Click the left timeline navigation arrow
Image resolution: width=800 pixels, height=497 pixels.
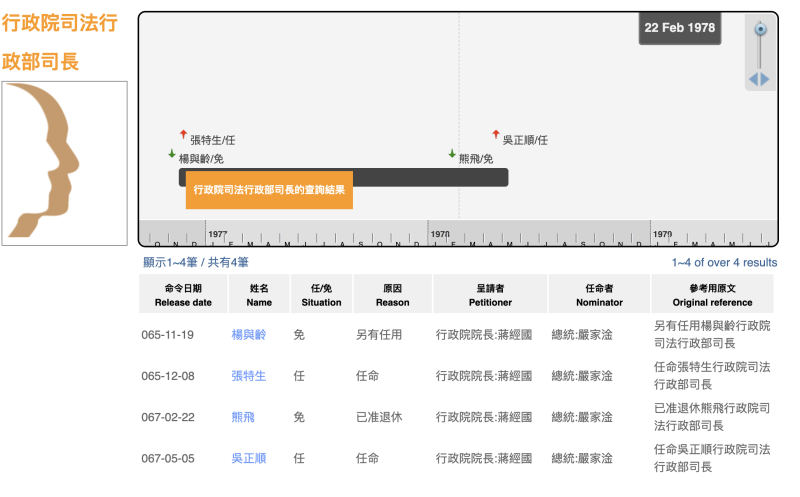coord(753,79)
